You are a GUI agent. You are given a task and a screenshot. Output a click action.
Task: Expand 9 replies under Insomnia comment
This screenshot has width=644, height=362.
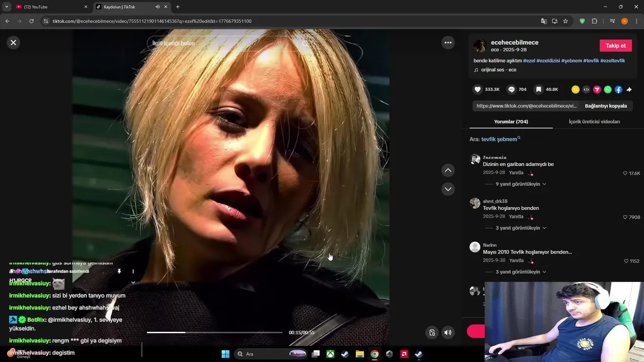(520, 184)
